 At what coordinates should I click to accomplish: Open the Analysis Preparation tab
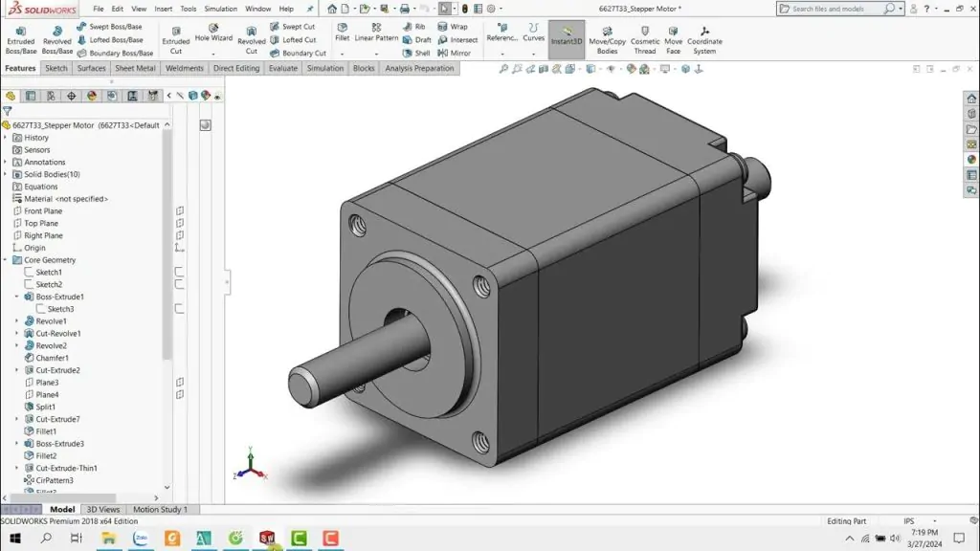(419, 68)
